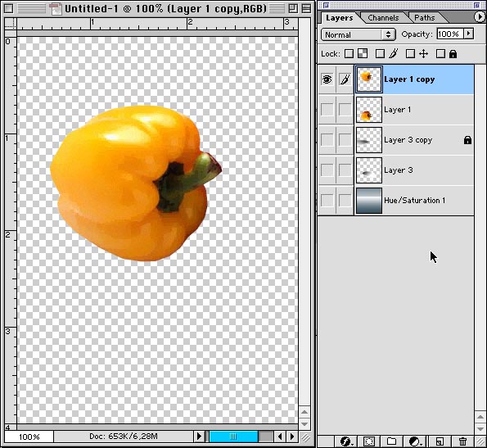Open the Normal blend mode dropdown
487x448 pixels.
(x=358, y=34)
